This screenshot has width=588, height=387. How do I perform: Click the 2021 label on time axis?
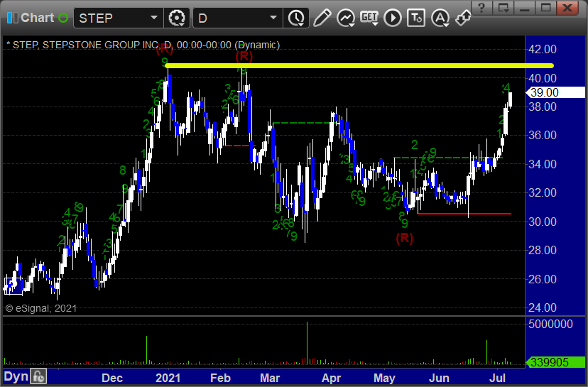pos(168,378)
